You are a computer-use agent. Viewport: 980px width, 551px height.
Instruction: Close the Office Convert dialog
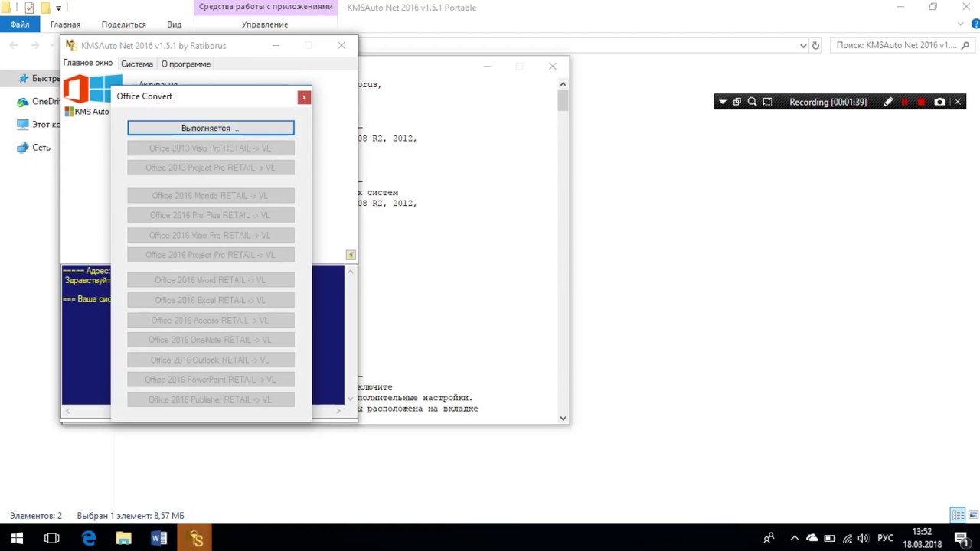click(304, 97)
